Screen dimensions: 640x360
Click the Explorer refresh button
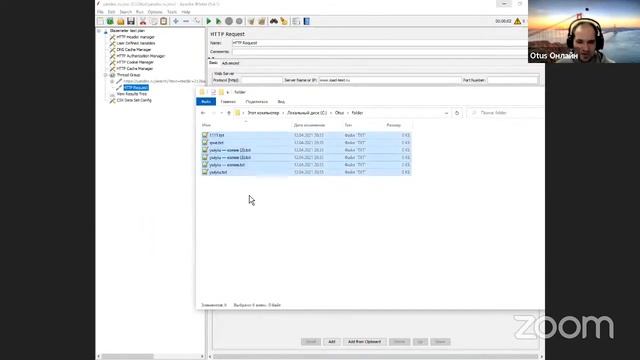click(457, 113)
